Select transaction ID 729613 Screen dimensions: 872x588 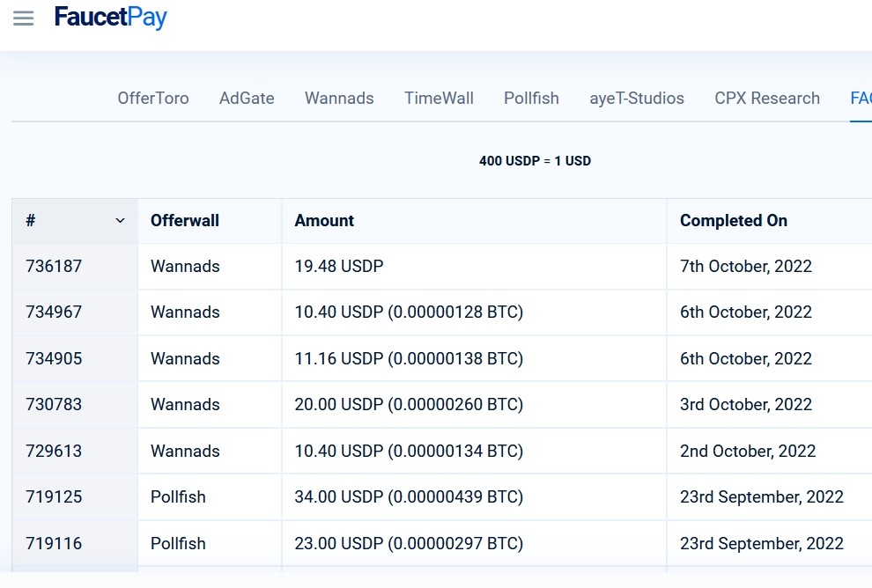pyautogui.click(x=54, y=451)
